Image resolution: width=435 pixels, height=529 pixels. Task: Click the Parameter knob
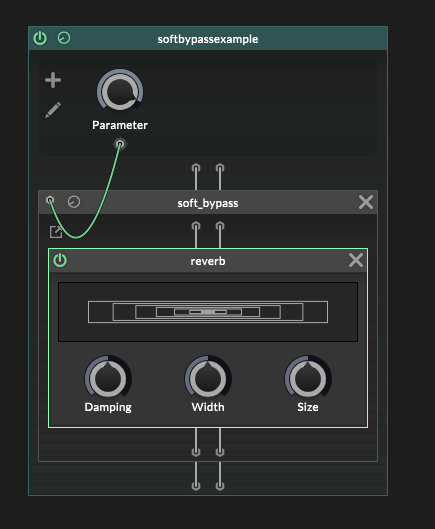coord(120,91)
